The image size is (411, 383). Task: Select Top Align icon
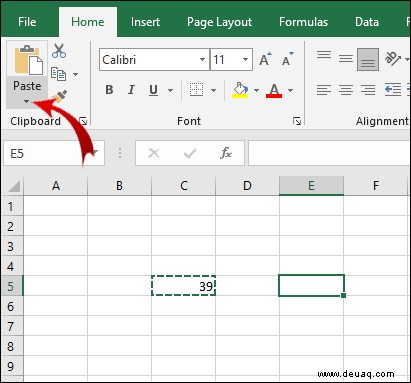pos(324,55)
